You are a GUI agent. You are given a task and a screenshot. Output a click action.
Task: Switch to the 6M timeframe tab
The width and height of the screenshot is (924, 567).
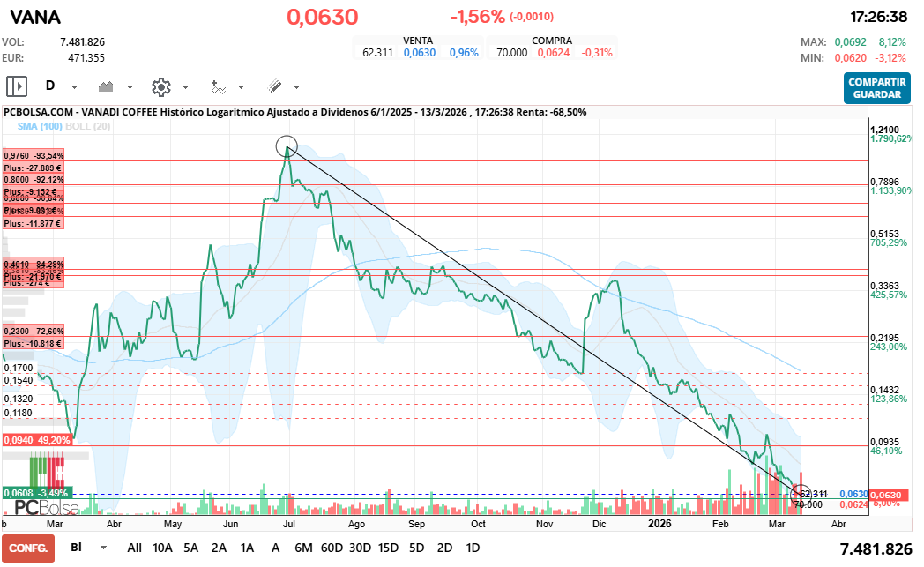coord(304,548)
